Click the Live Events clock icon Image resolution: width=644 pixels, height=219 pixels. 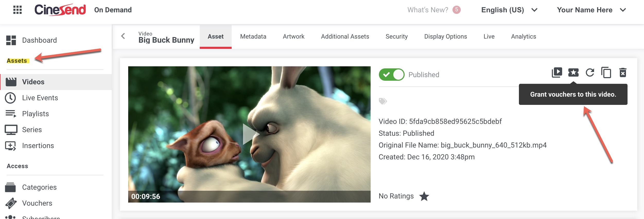click(11, 98)
